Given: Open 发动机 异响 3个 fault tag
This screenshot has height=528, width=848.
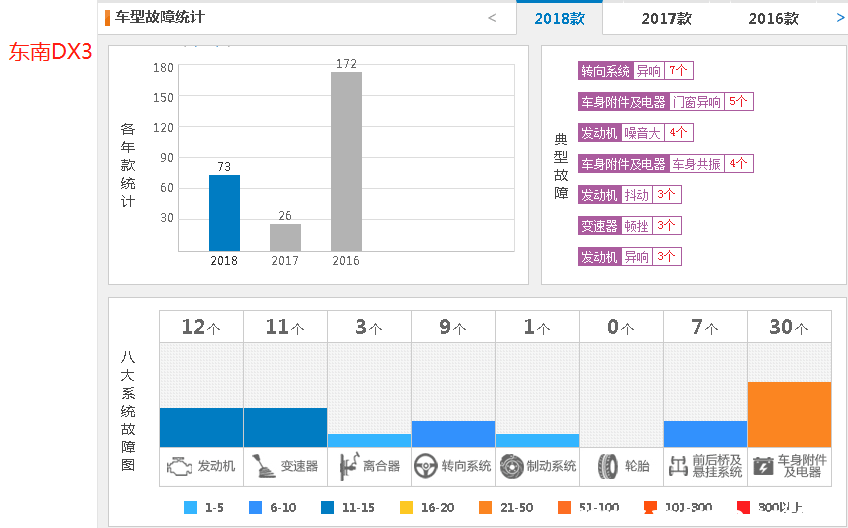Looking at the screenshot, I should tap(630, 256).
